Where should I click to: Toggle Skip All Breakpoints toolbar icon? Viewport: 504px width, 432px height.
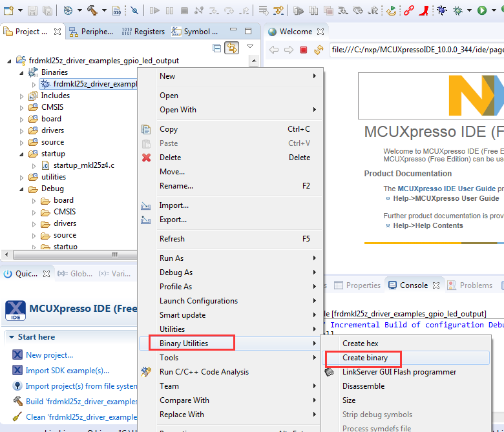point(134,10)
